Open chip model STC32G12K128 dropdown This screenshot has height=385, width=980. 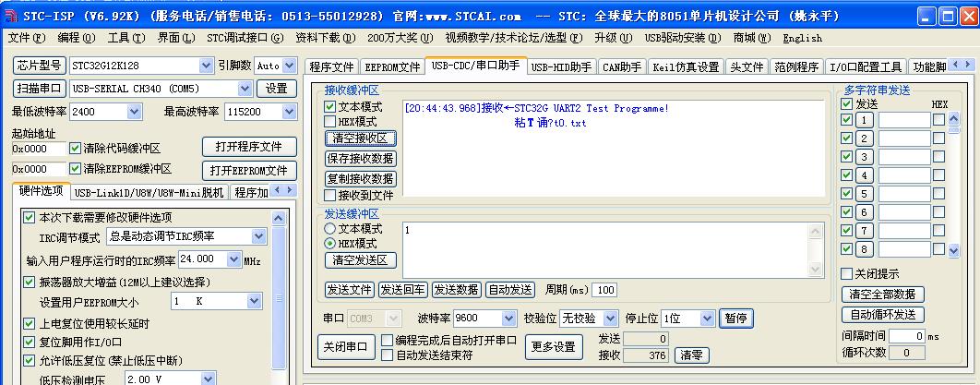(x=207, y=65)
